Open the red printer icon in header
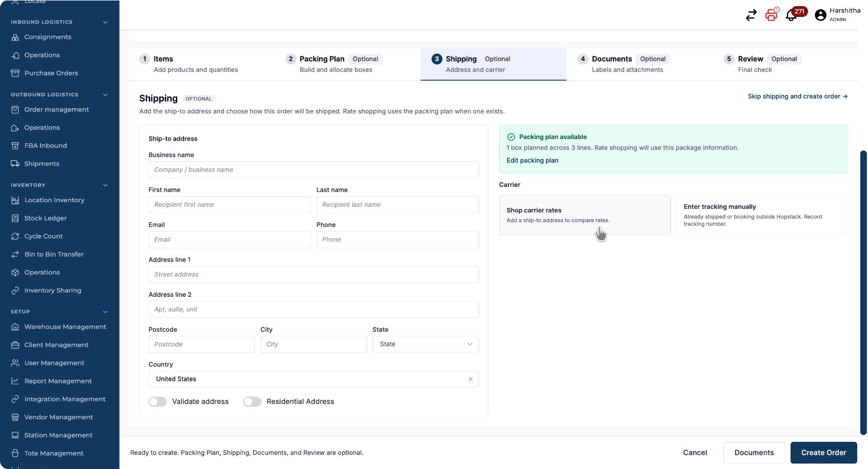 pyautogui.click(x=772, y=15)
